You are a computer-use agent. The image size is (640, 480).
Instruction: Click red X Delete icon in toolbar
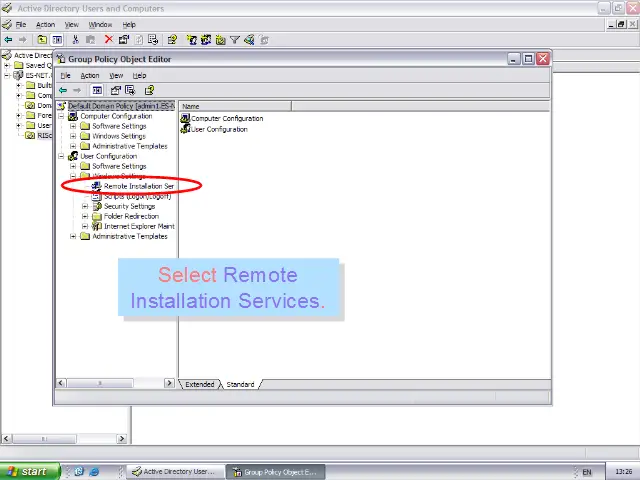pyautogui.click(x=109, y=40)
